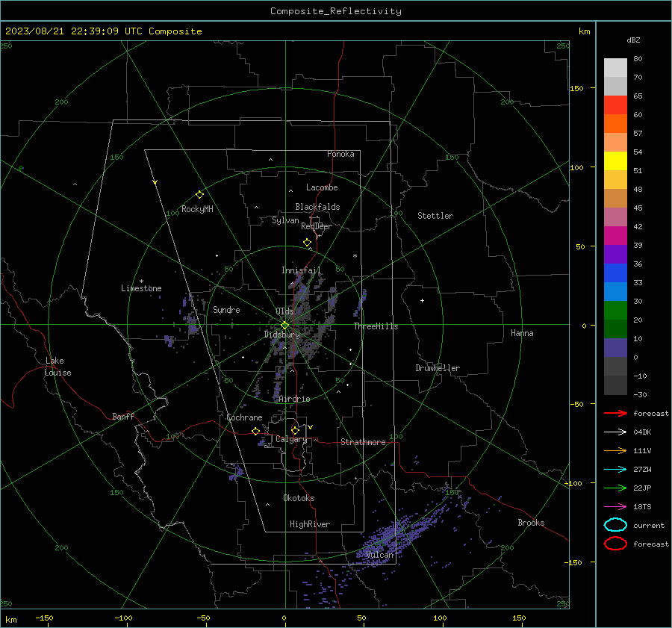Click the Ponoka city label

pyautogui.click(x=340, y=154)
